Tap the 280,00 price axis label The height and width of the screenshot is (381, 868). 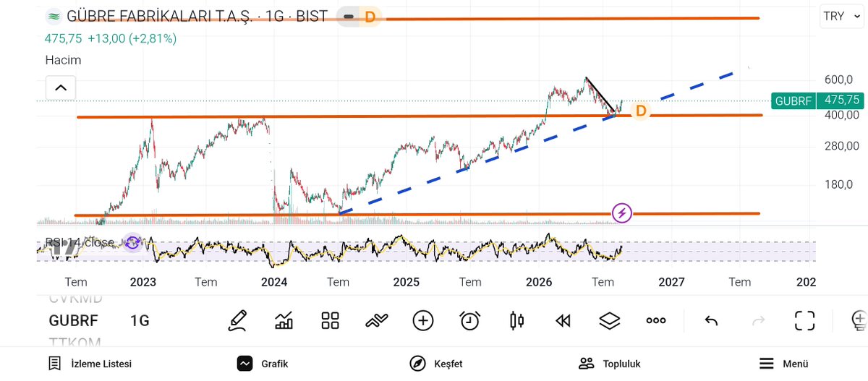tap(841, 147)
